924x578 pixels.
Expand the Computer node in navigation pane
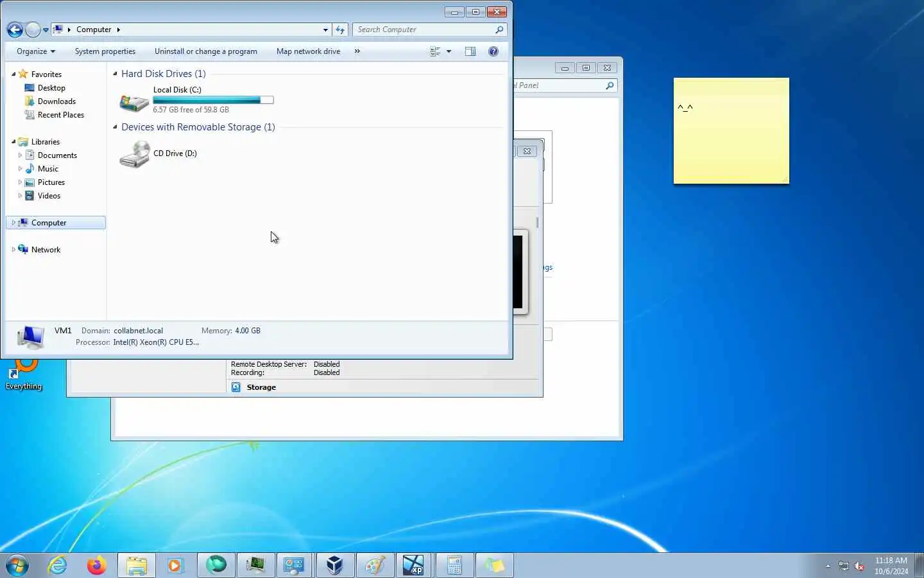pyautogui.click(x=13, y=223)
